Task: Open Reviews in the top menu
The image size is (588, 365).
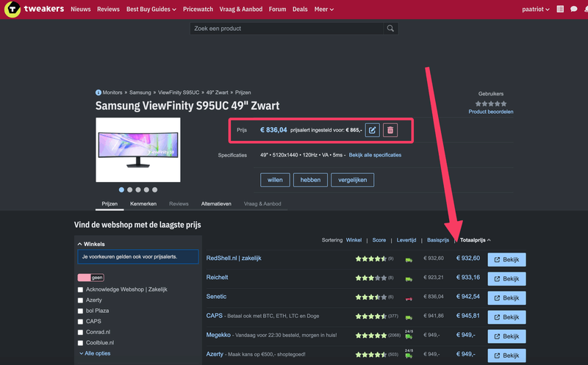Action: (x=108, y=9)
